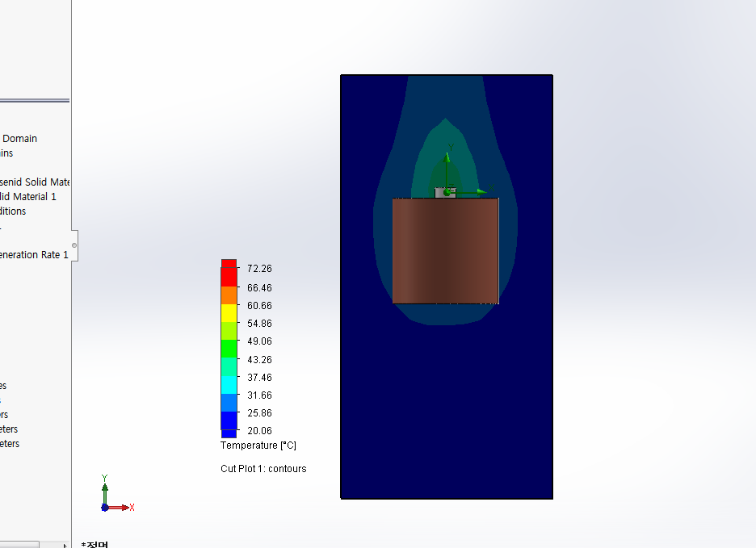The image size is (756, 548).
Task: Click the 20.06 minimum legend value
Action: 259,431
